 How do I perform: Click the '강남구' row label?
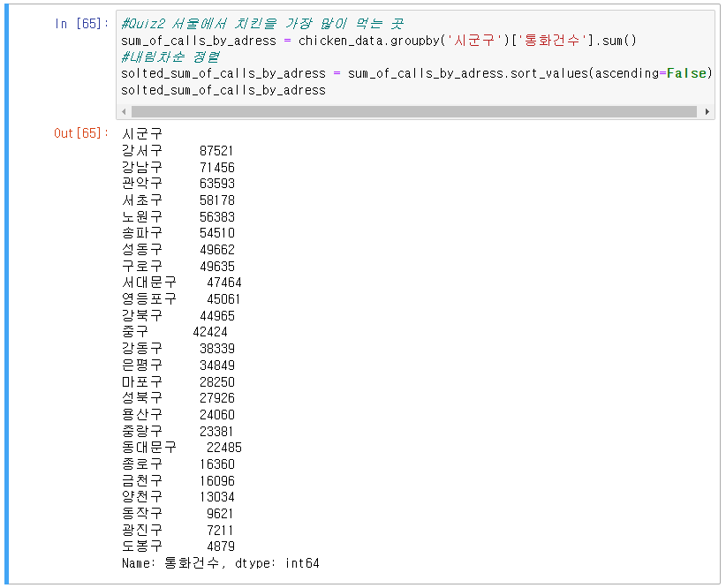pos(142,167)
